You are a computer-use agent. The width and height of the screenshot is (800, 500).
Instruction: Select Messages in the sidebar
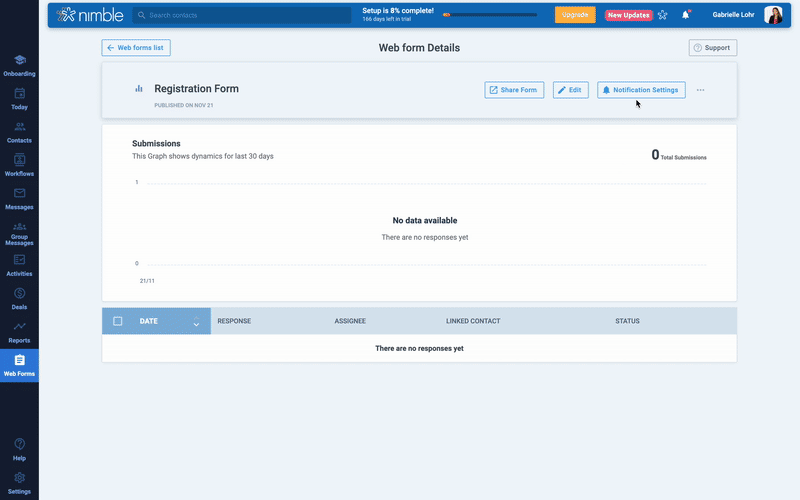pos(19,198)
